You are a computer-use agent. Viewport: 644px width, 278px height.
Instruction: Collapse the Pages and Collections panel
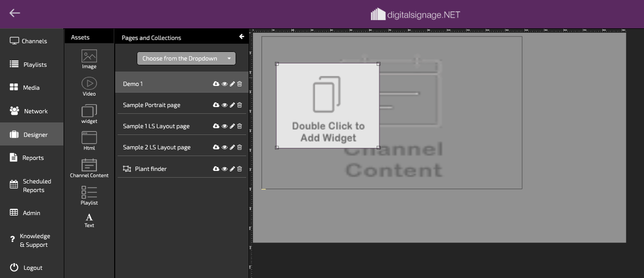tap(241, 37)
